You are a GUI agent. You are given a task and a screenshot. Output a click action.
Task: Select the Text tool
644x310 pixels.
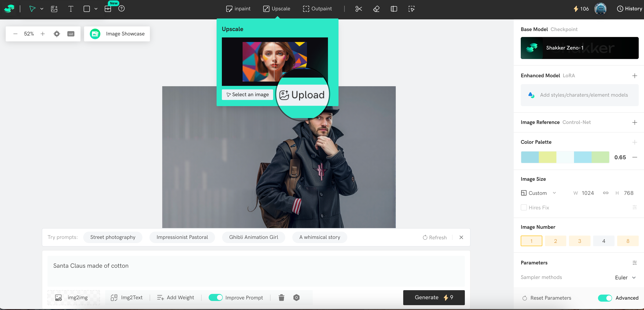click(71, 9)
